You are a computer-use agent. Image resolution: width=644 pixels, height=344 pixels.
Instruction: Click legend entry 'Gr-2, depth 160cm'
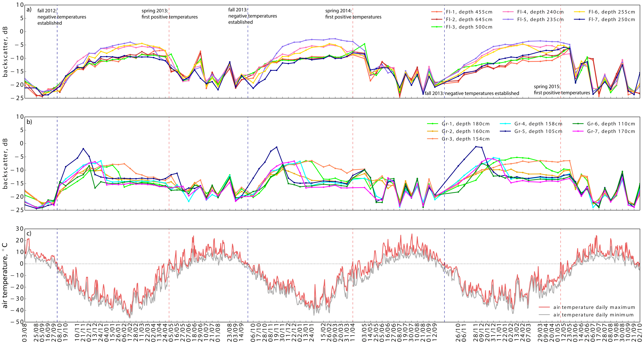[x=458, y=131]
